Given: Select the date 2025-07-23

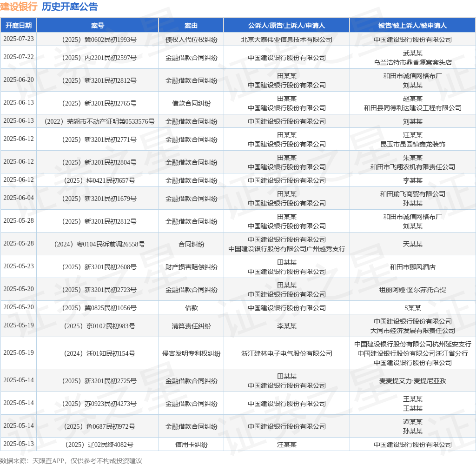Looking at the screenshot, I should pyautogui.click(x=19, y=39).
